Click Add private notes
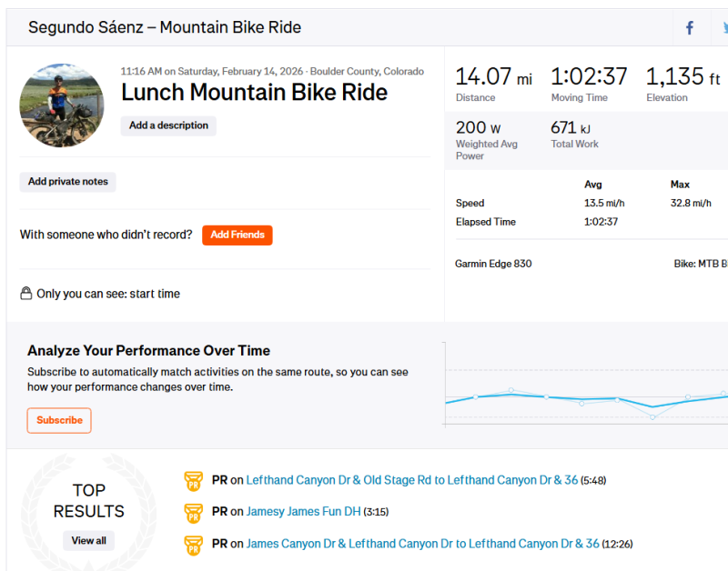The height and width of the screenshot is (571, 728). point(68,182)
